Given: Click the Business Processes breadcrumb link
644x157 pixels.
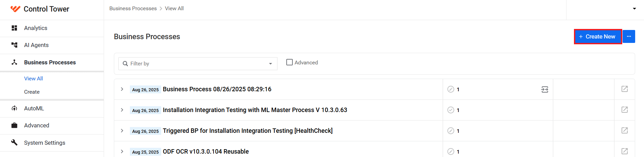Looking at the screenshot, I should [133, 9].
